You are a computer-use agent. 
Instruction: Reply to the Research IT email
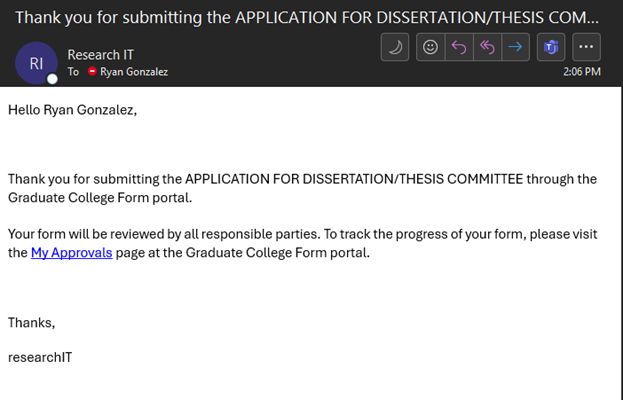coord(459,47)
